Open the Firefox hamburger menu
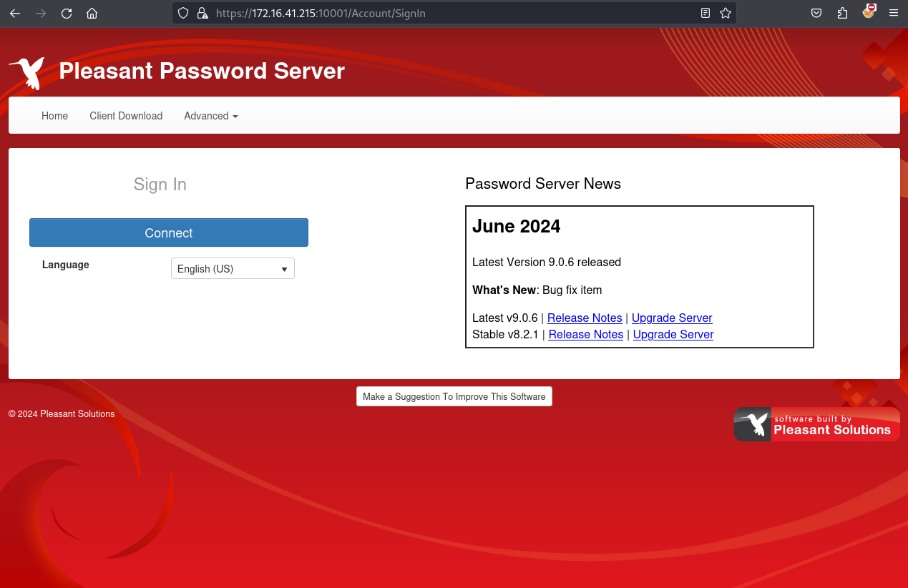Viewport: 908px width, 588px height. click(893, 13)
